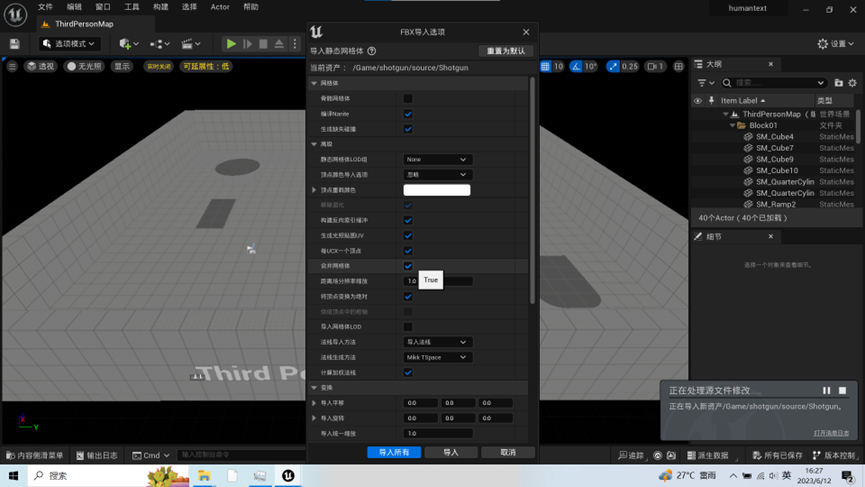Click vertex override color white swatch
Viewport: 865px width, 487px height.
click(436, 190)
